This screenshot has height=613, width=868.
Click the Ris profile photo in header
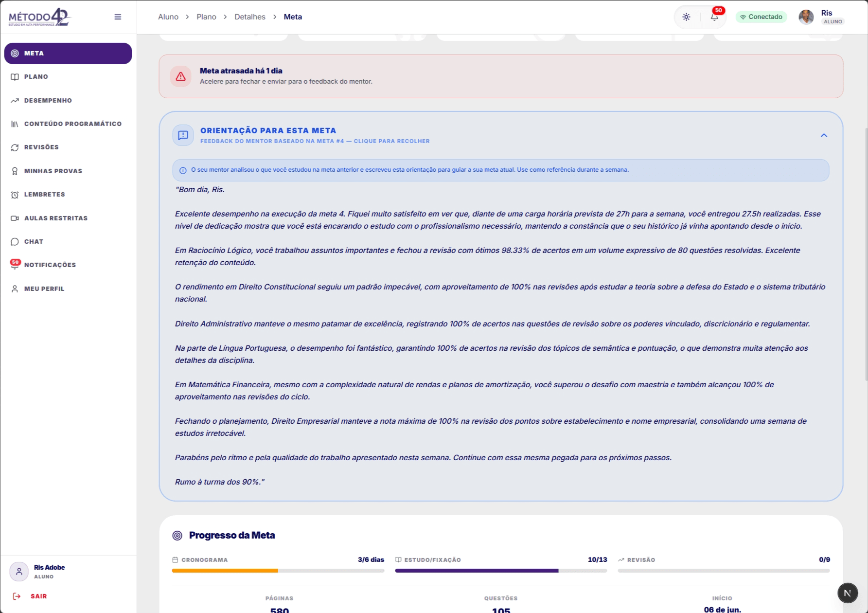(x=806, y=17)
